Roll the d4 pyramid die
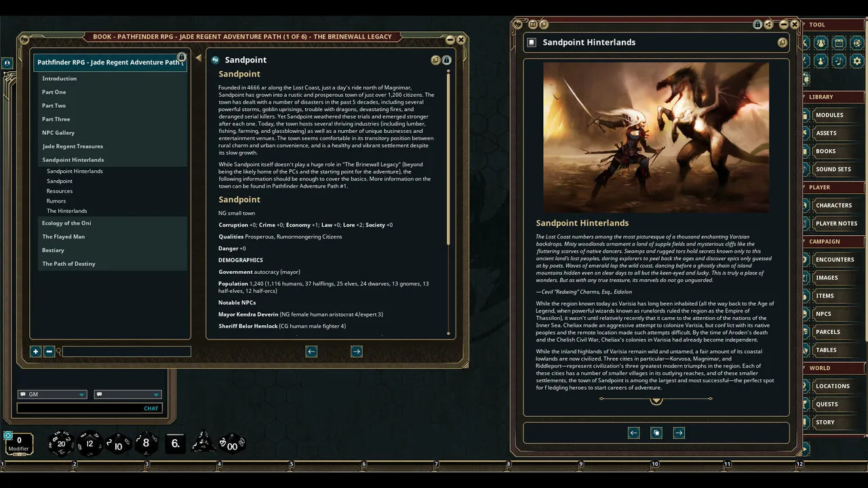868x488 pixels. [x=203, y=443]
